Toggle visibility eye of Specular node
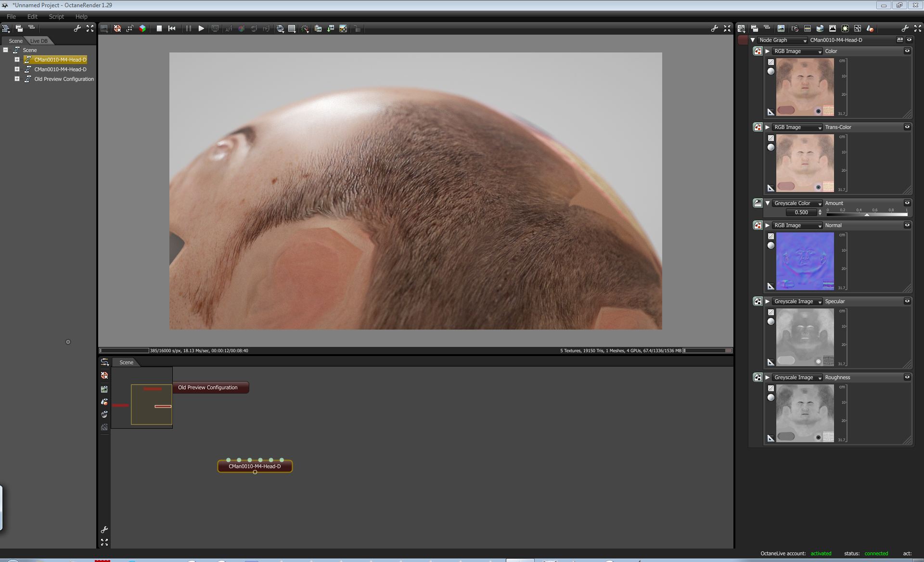924x562 pixels. click(x=907, y=301)
